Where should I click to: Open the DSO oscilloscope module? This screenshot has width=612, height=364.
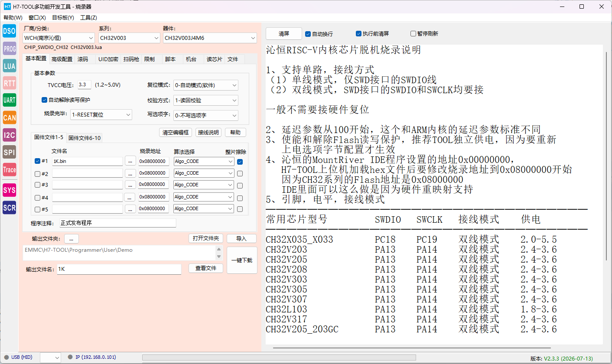point(9,31)
